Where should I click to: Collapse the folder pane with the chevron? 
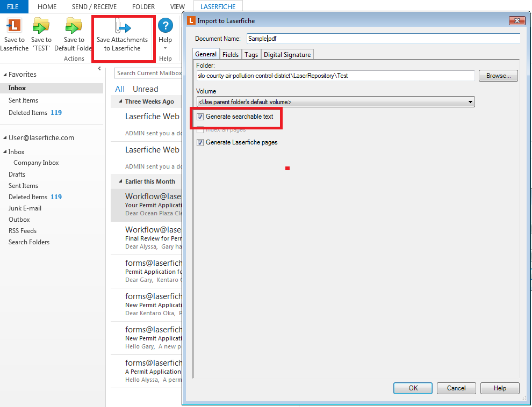[x=99, y=68]
